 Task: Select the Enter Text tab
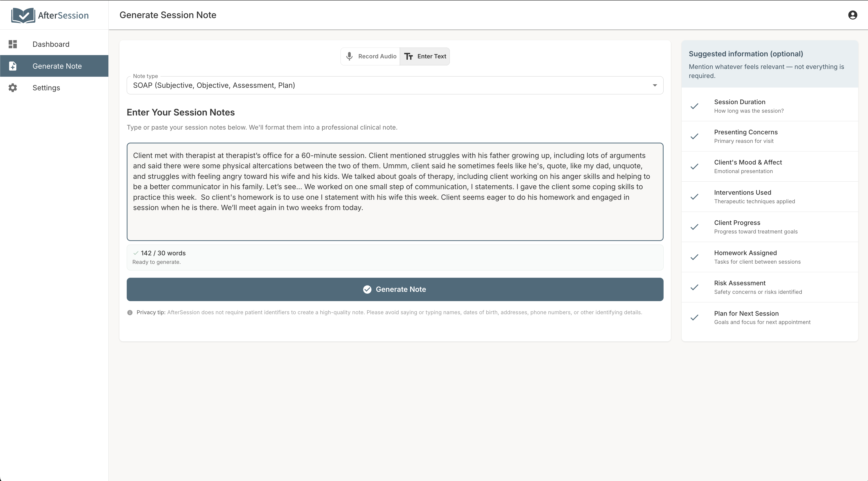pos(425,56)
